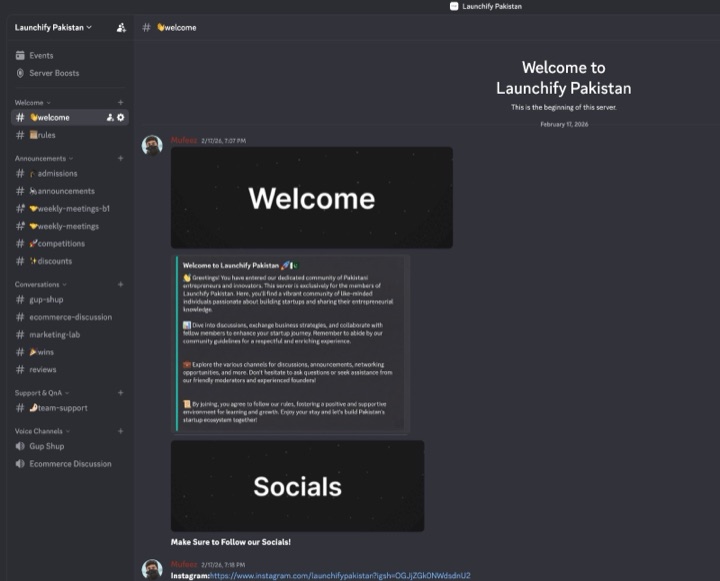Image resolution: width=720 pixels, height=581 pixels.
Task: Open the team-support channel
Action: [69, 408]
